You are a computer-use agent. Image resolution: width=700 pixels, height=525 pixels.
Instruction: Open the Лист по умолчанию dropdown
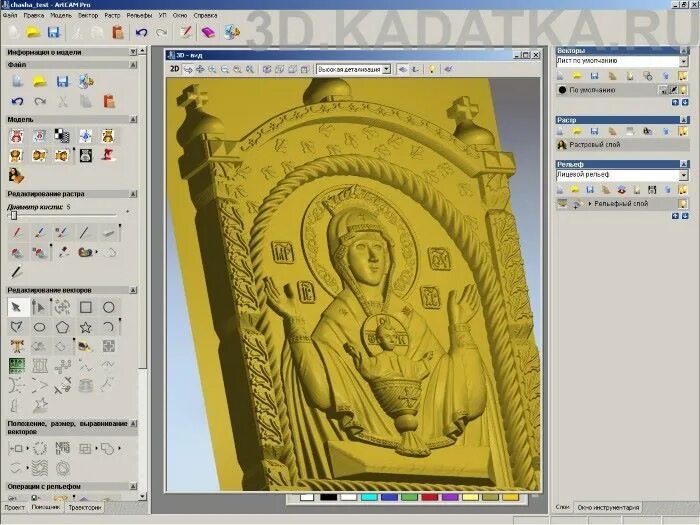pyautogui.click(x=683, y=61)
